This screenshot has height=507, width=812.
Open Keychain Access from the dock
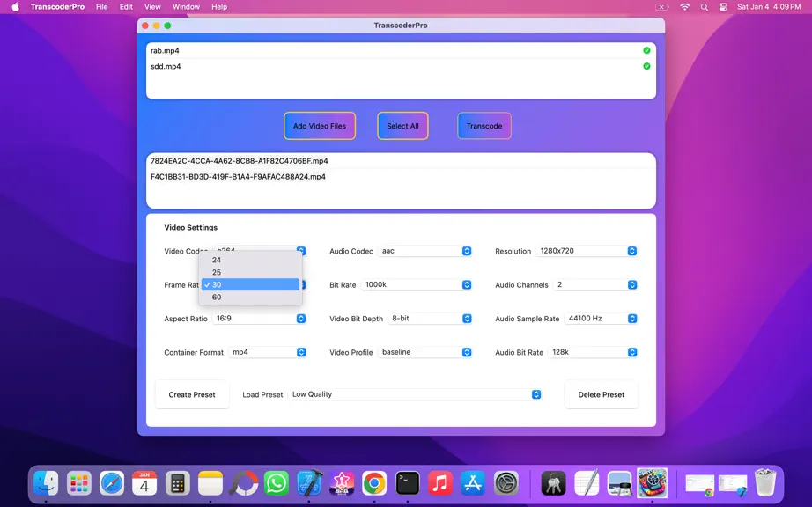tap(554, 484)
